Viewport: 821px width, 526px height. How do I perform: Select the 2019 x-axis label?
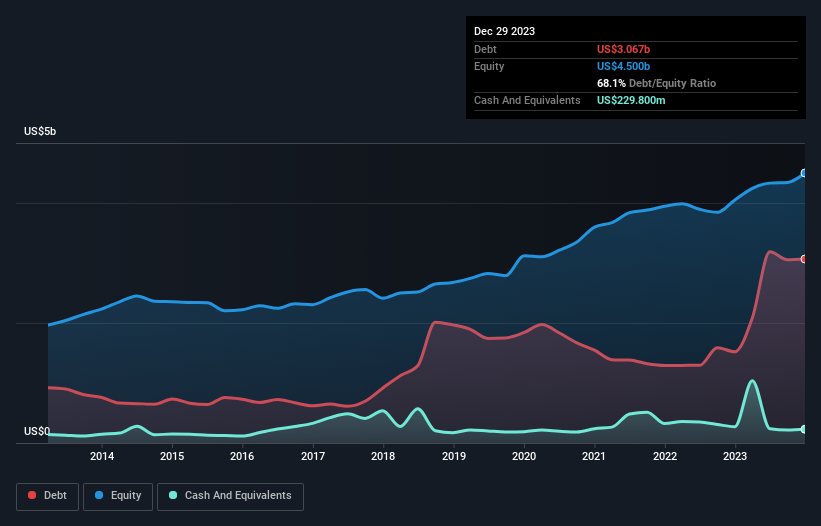coord(453,456)
